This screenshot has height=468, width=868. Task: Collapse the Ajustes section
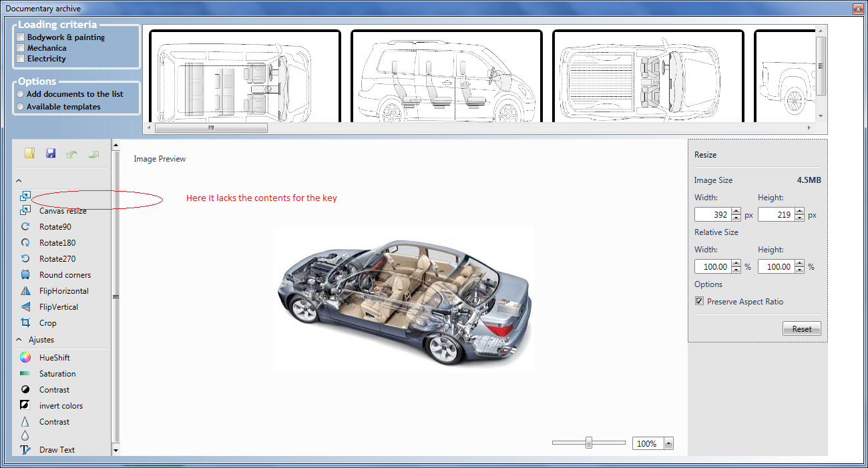(19, 340)
